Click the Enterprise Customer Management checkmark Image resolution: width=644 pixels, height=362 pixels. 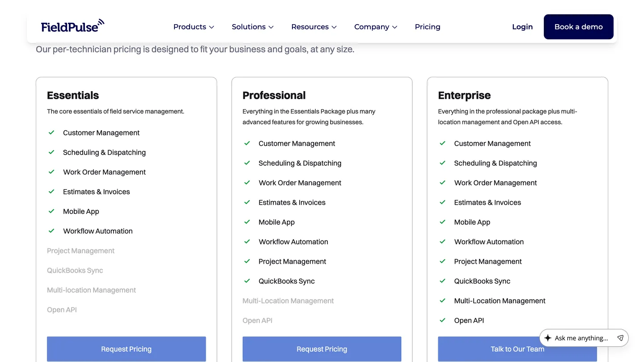coord(442,143)
